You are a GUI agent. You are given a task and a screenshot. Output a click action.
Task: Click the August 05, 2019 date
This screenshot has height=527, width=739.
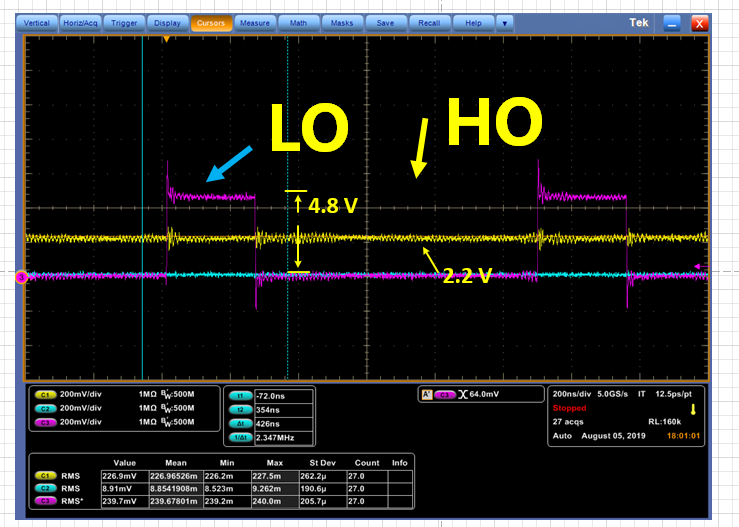coord(613,436)
